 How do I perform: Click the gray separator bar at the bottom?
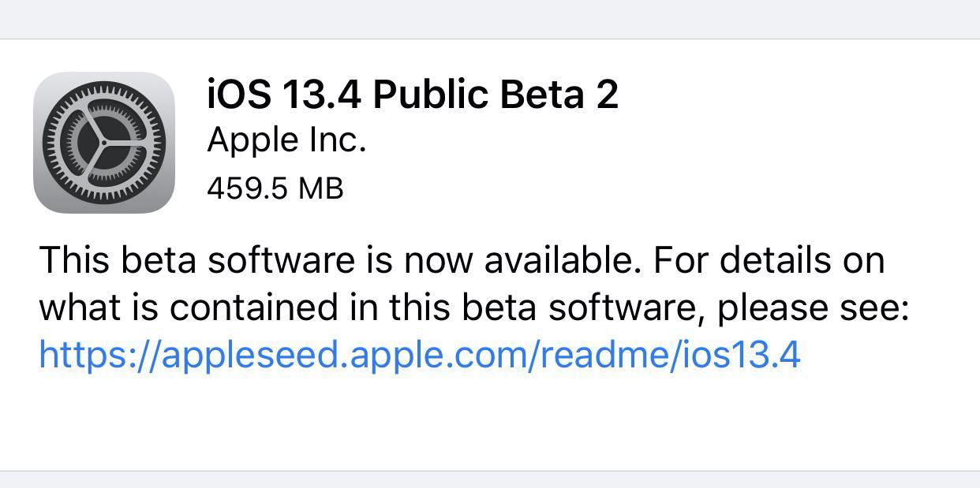pos(490,479)
